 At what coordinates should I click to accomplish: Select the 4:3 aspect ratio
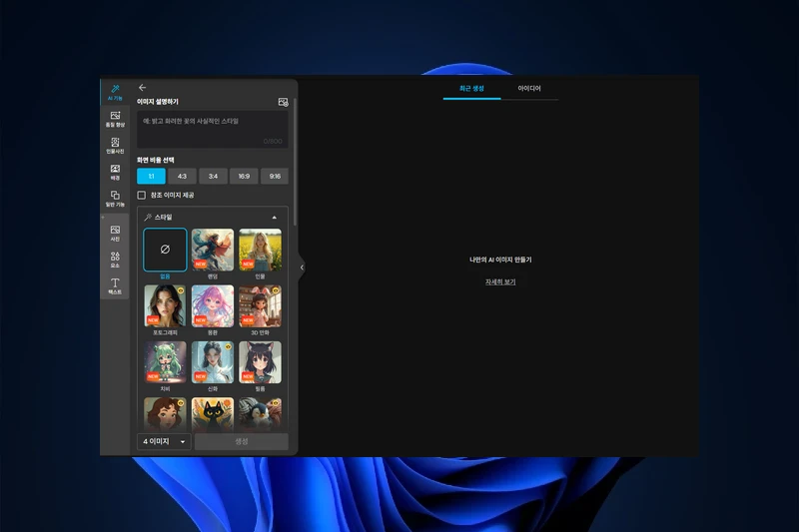coord(182,176)
